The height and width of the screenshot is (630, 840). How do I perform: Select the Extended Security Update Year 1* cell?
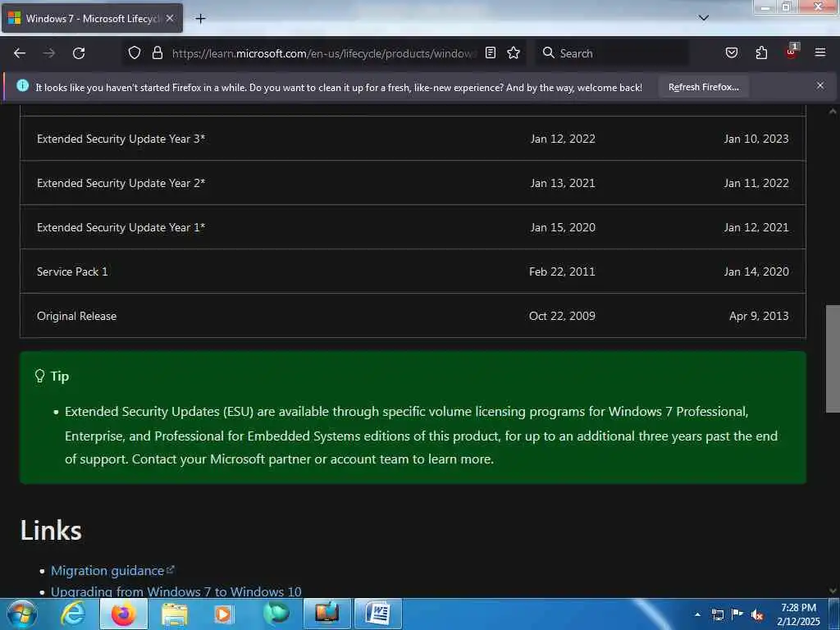click(x=121, y=228)
